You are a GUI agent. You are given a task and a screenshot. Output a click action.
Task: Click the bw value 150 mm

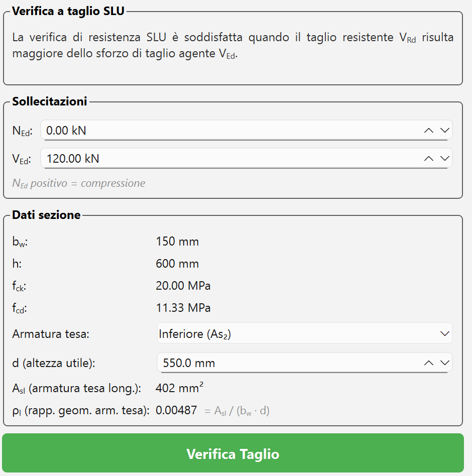click(177, 242)
